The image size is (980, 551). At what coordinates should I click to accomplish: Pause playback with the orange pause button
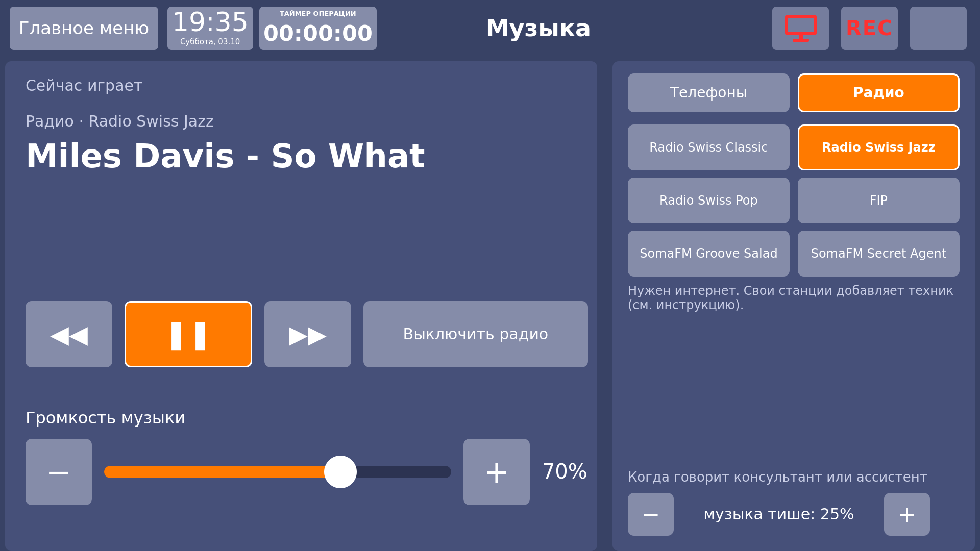tap(188, 334)
